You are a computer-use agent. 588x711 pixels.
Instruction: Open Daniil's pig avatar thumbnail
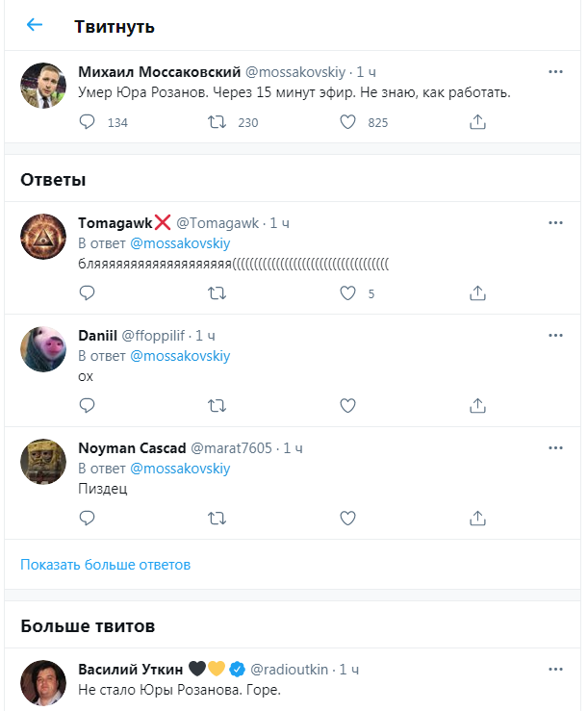[x=43, y=348]
